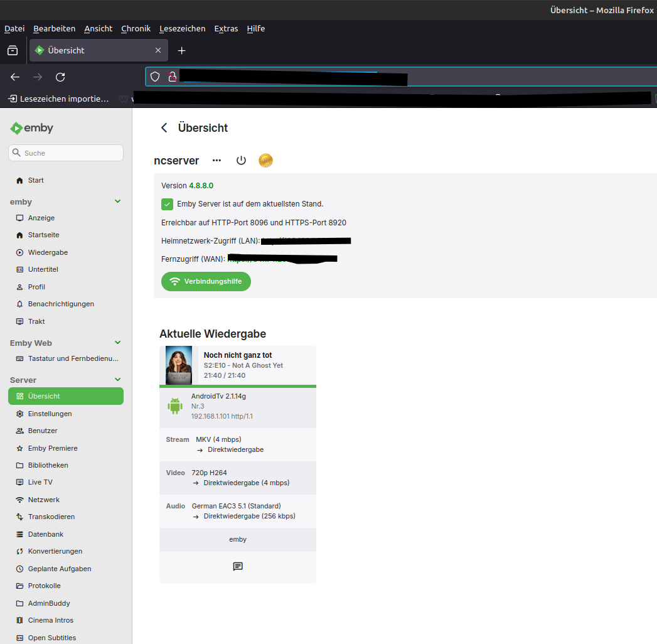Open Profil in sidebar
The height and width of the screenshot is (644, 657).
point(66,287)
